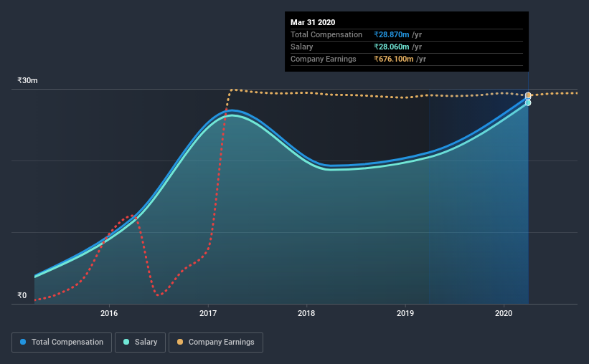Toggle the Total Compensation legend button
The height and width of the screenshot is (364, 589).
pos(62,343)
